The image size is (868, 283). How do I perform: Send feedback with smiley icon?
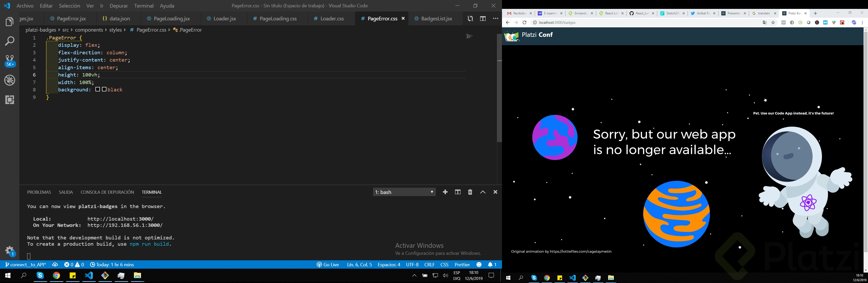point(479,264)
